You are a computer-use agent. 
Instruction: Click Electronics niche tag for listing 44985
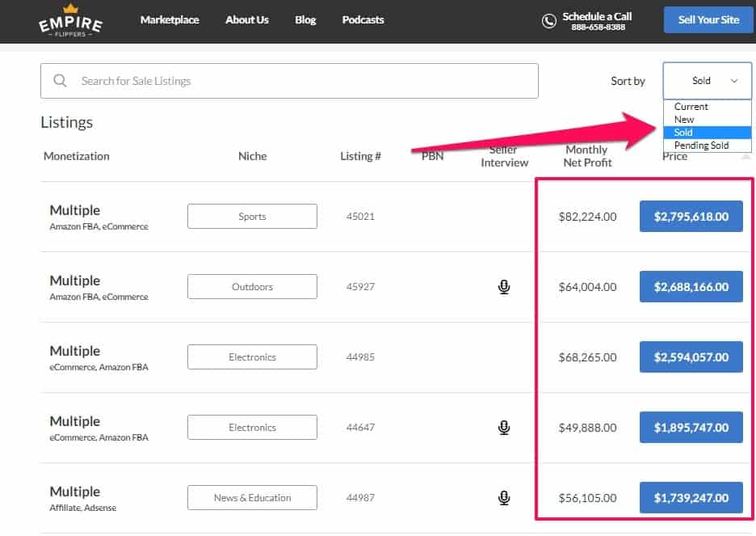click(x=252, y=357)
